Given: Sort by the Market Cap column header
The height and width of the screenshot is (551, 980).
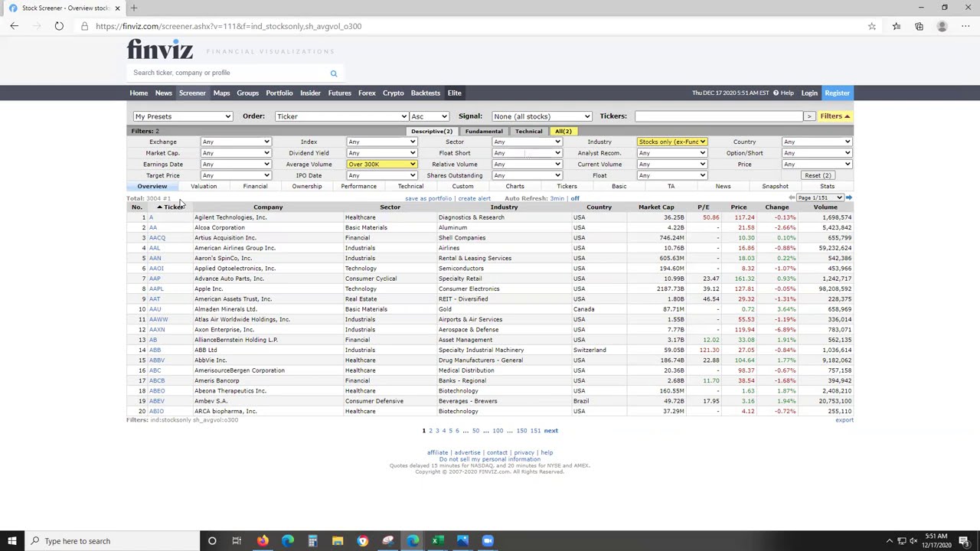Looking at the screenshot, I should (656, 207).
